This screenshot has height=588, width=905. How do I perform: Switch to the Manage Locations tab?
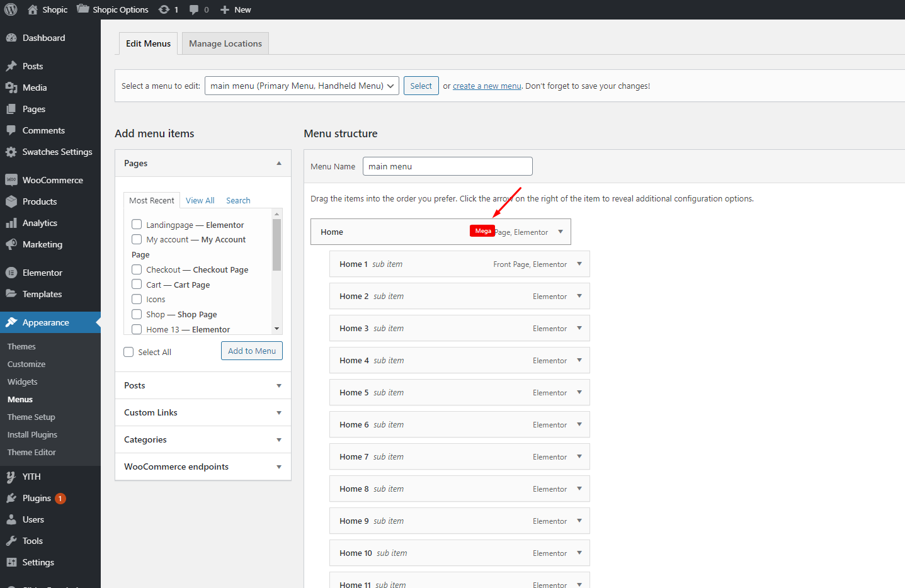pos(225,43)
